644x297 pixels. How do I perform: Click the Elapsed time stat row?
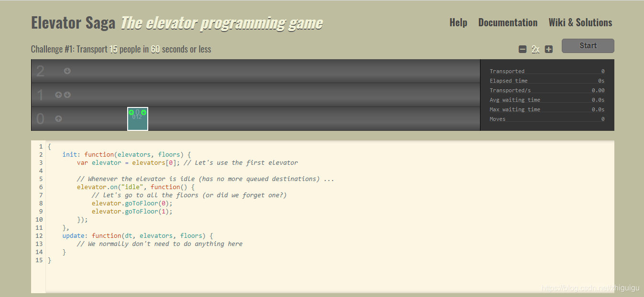pos(547,81)
